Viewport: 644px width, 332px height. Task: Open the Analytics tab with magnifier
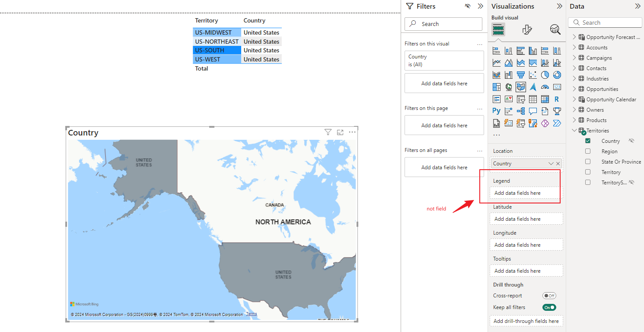click(555, 29)
